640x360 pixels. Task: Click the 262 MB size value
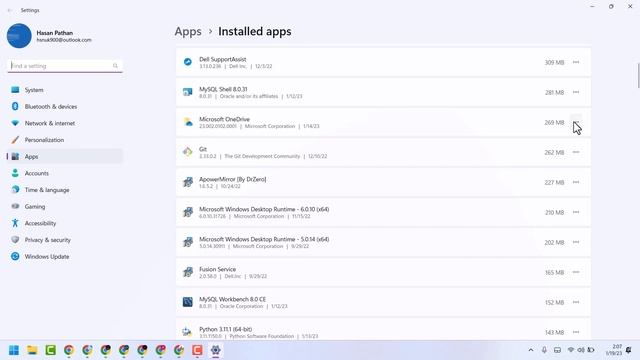pos(554,153)
